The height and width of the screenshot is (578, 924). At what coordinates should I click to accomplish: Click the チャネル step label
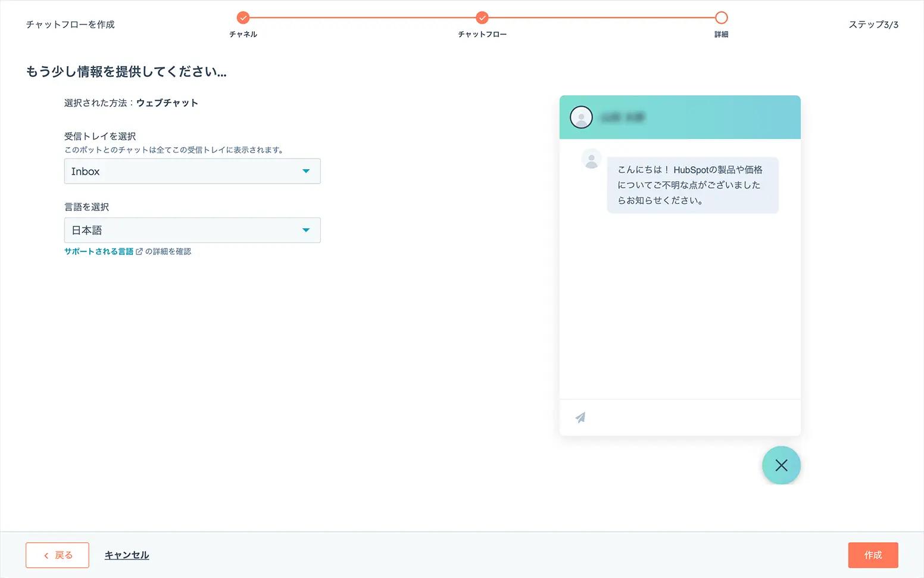click(243, 35)
